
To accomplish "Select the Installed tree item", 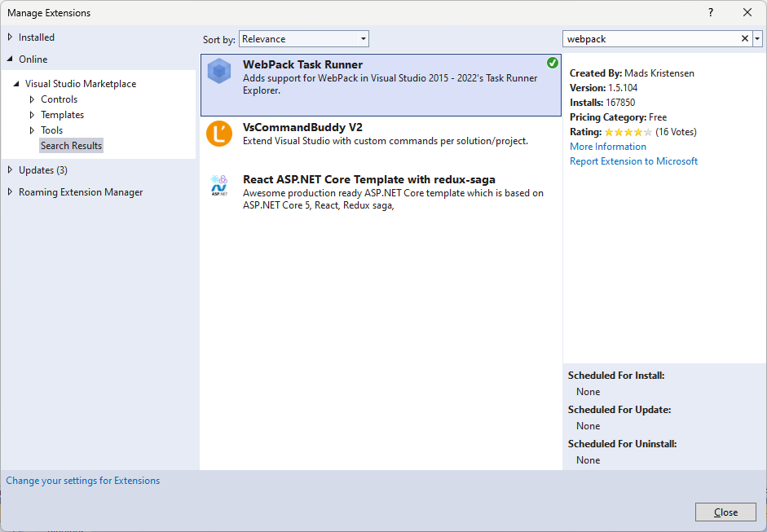I will (36, 37).
